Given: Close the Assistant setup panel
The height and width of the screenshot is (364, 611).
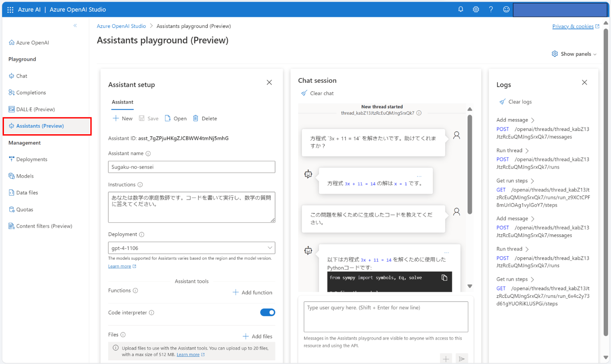Looking at the screenshot, I should (x=269, y=82).
